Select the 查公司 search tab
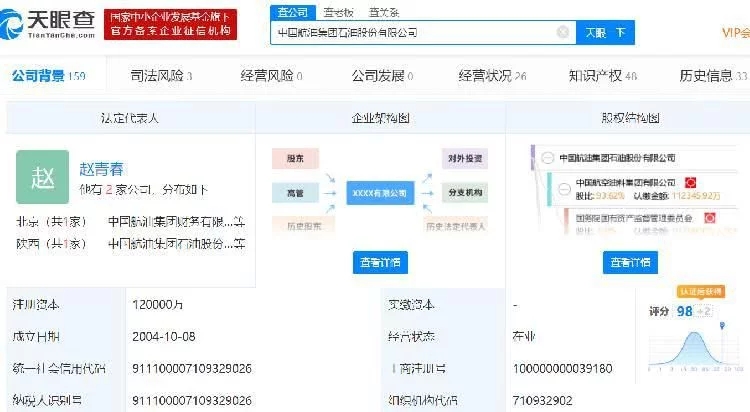Image resolution: width=750 pixels, height=412 pixels. pos(293,12)
